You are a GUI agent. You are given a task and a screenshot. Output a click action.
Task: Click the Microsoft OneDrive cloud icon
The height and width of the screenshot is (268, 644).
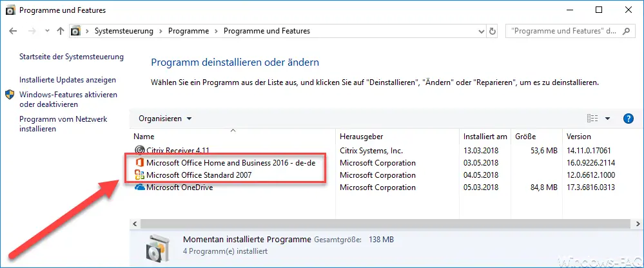coord(140,187)
